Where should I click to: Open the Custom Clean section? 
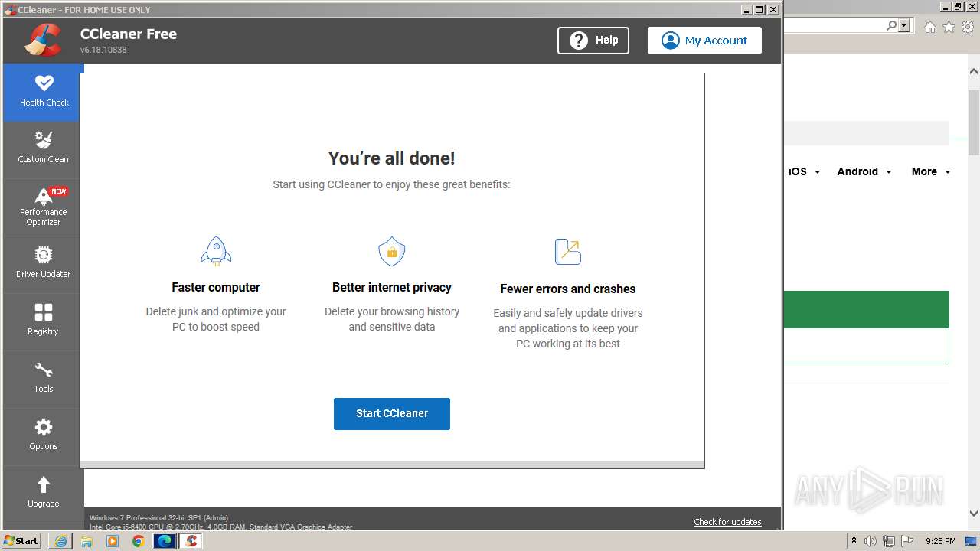tap(44, 149)
